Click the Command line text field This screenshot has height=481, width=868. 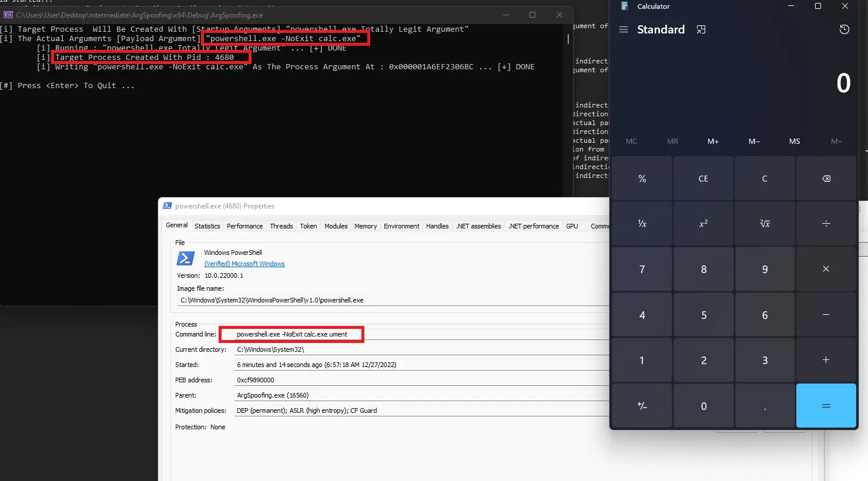tap(411, 334)
